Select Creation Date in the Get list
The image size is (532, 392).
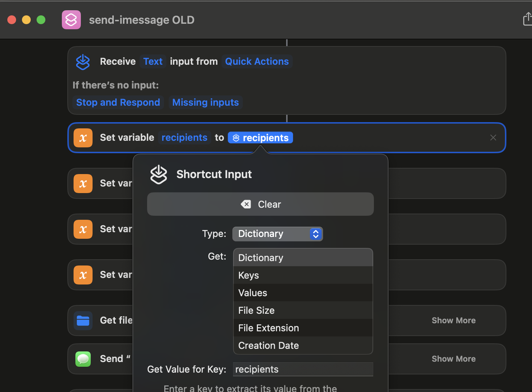click(x=268, y=346)
